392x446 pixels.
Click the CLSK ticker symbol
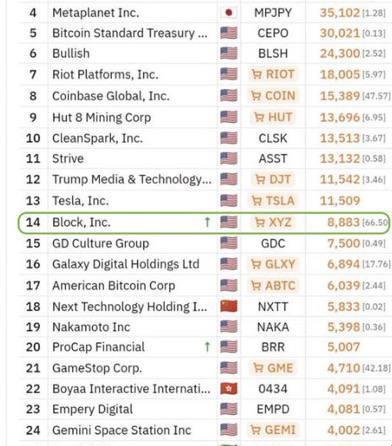pyautogui.click(x=273, y=138)
